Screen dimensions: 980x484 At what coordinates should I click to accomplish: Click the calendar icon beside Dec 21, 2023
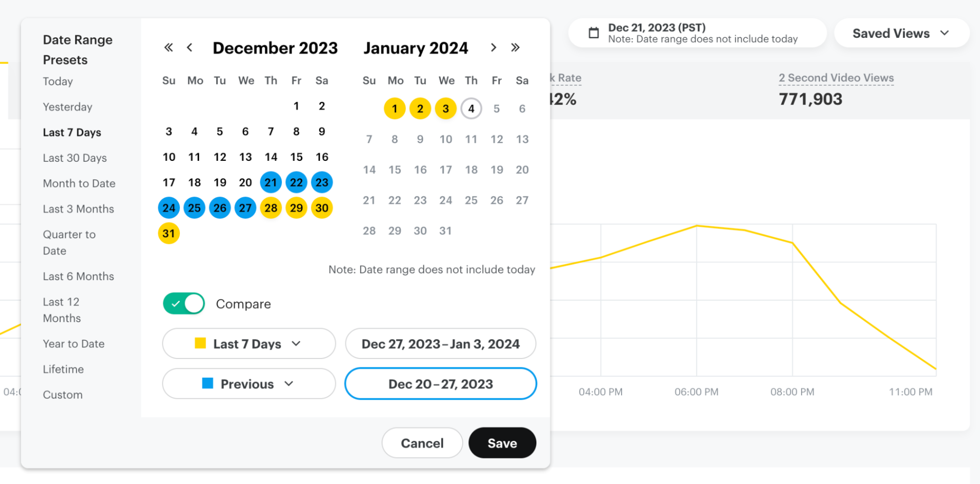pyautogui.click(x=594, y=33)
